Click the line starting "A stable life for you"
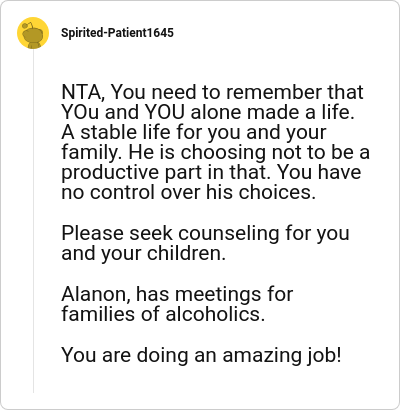The height and width of the screenshot is (410, 400). [194, 132]
